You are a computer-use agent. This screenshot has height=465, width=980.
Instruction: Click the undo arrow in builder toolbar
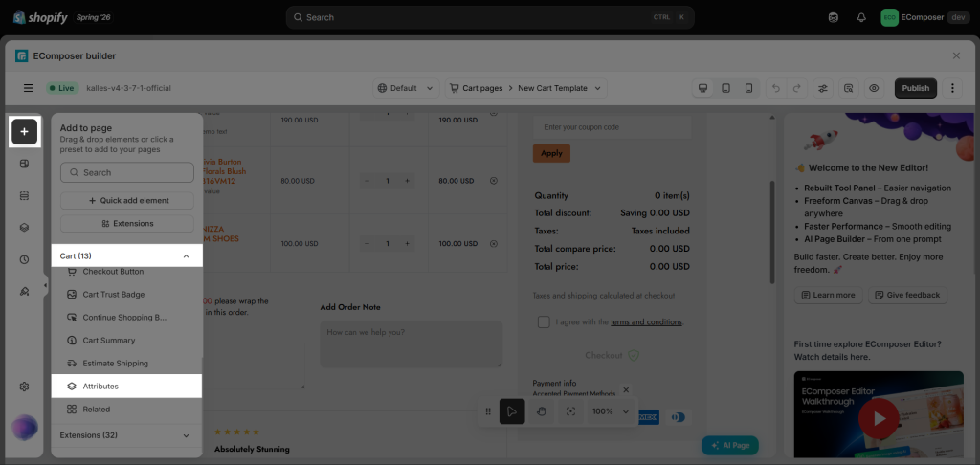[776, 88]
